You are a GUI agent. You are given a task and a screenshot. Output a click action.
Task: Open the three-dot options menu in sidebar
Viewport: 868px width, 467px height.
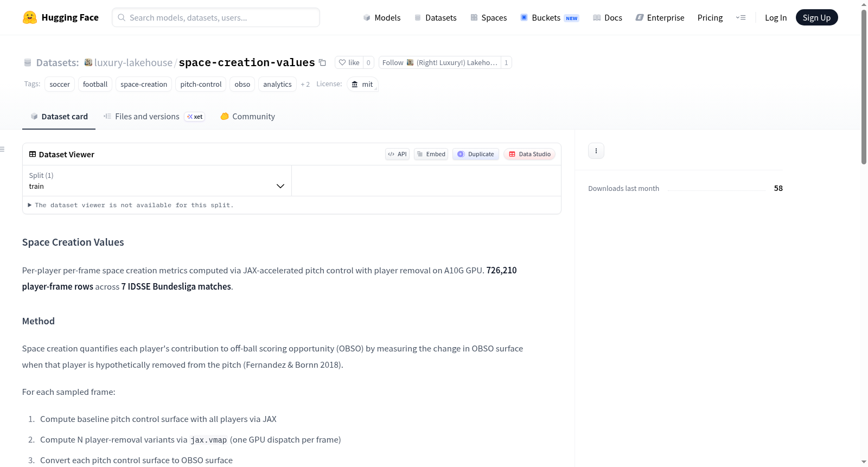(x=596, y=151)
